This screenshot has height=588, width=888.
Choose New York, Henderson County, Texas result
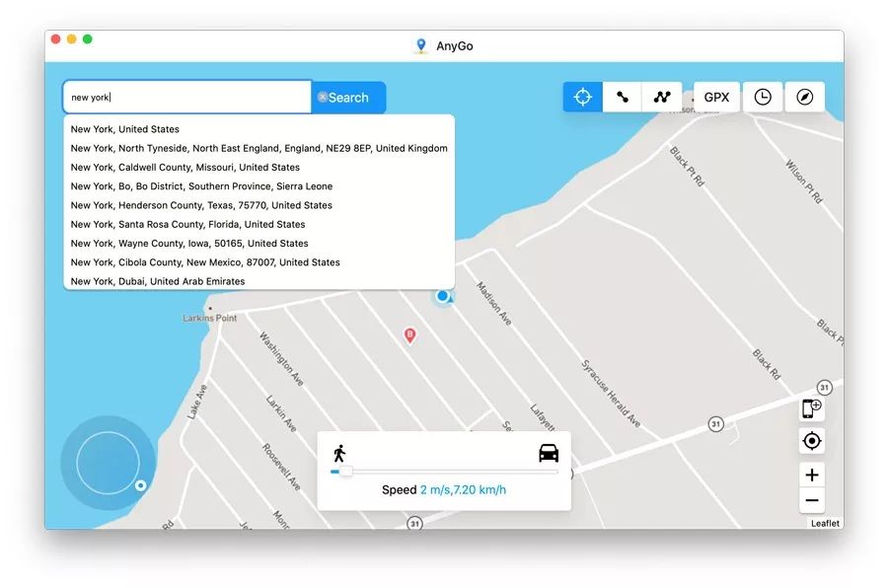pos(201,205)
